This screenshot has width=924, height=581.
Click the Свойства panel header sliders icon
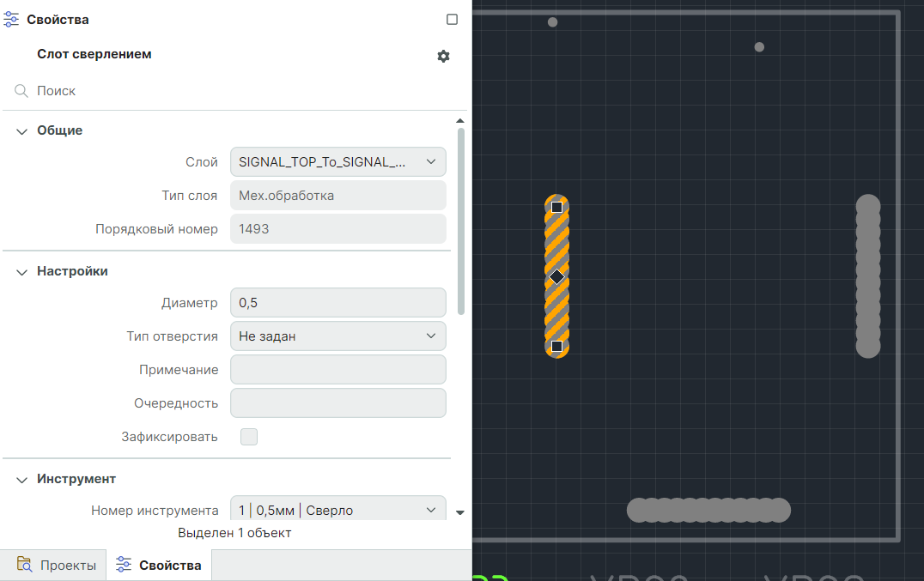coord(12,20)
